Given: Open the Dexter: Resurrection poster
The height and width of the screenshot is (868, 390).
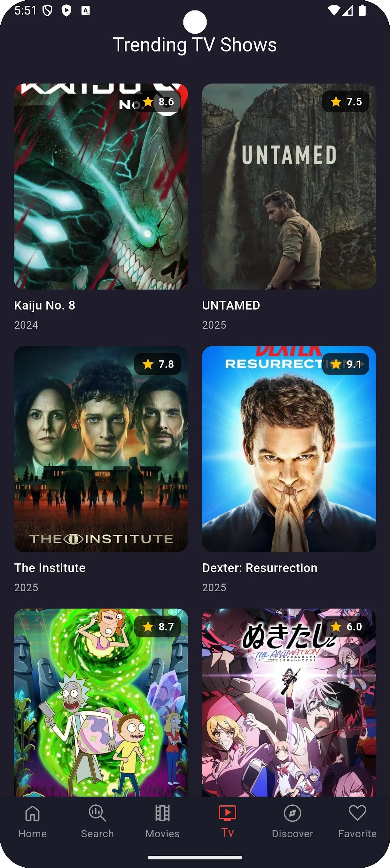Looking at the screenshot, I should (289, 449).
